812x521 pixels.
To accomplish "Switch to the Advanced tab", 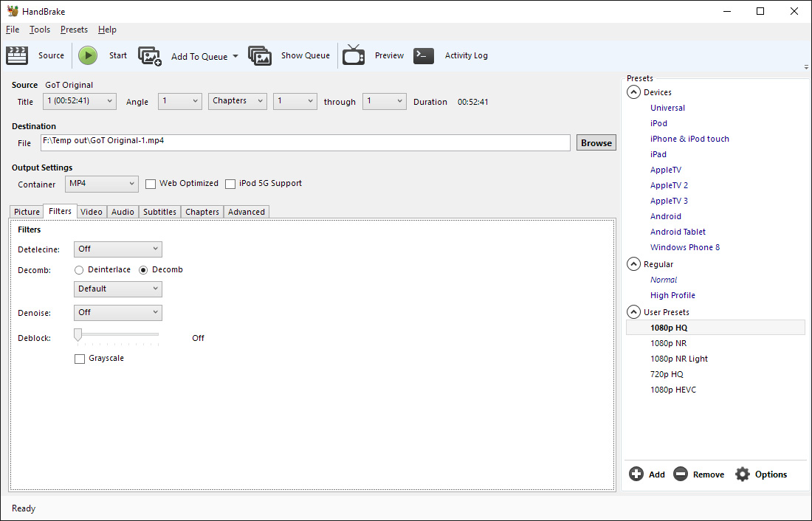I will coord(247,212).
